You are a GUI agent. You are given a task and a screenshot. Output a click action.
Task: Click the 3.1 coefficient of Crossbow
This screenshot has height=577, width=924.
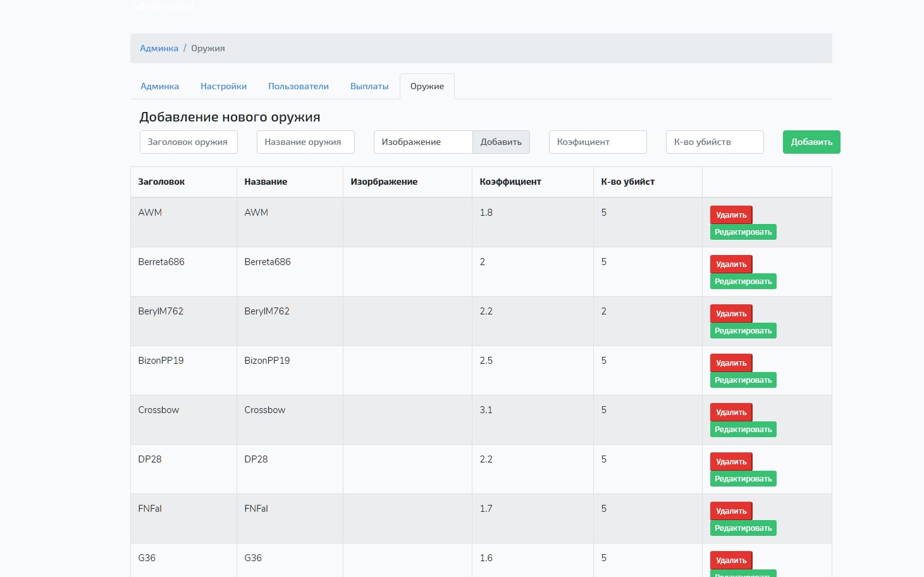coord(486,410)
